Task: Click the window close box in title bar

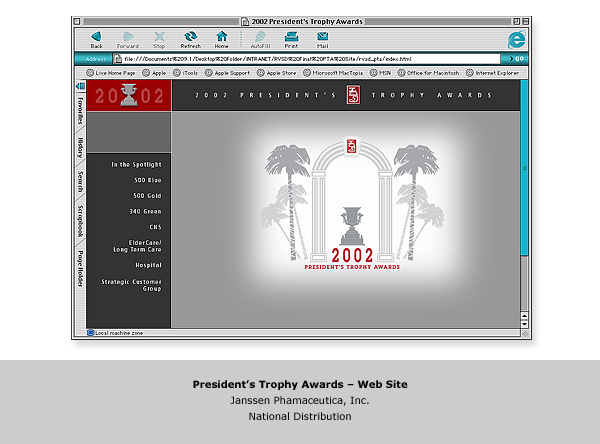Action: click(x=77, y=21)
